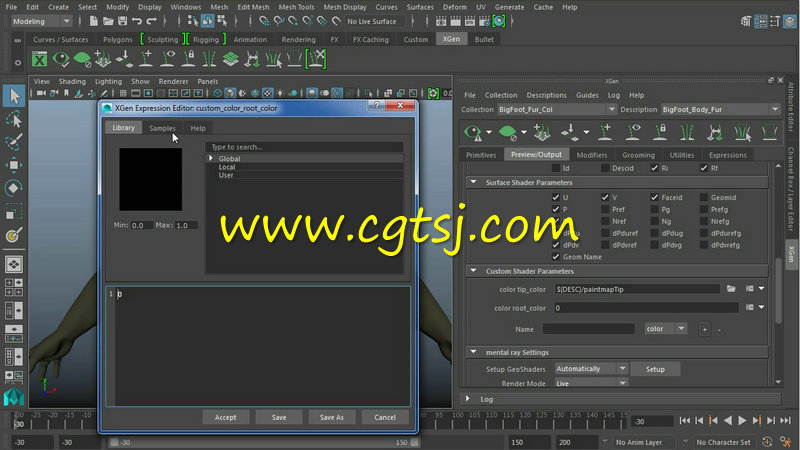Pick the Paint selection tool
This screenshot has height=450, width=800.
pyautogui.click(x=14, y=142)
